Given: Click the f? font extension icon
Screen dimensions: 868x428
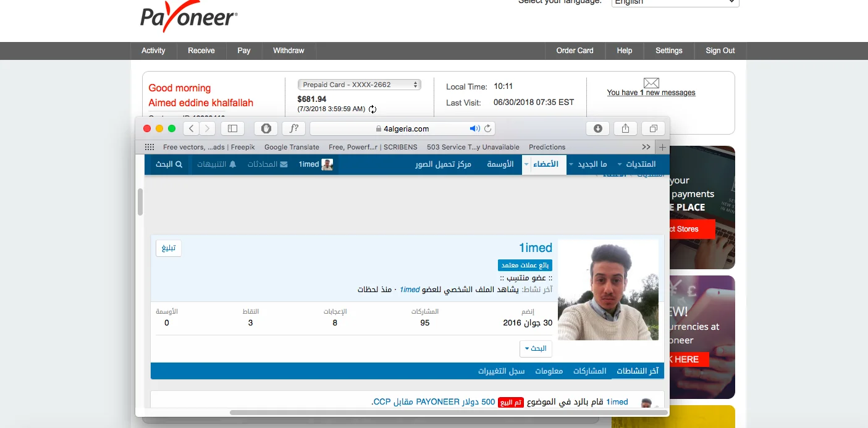Looking at the screenshot, I should click(x=294, y=128).
